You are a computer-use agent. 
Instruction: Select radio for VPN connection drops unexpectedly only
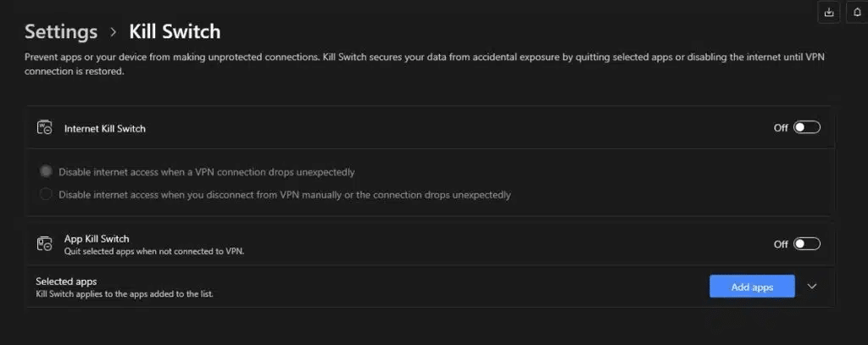(46, 172)
